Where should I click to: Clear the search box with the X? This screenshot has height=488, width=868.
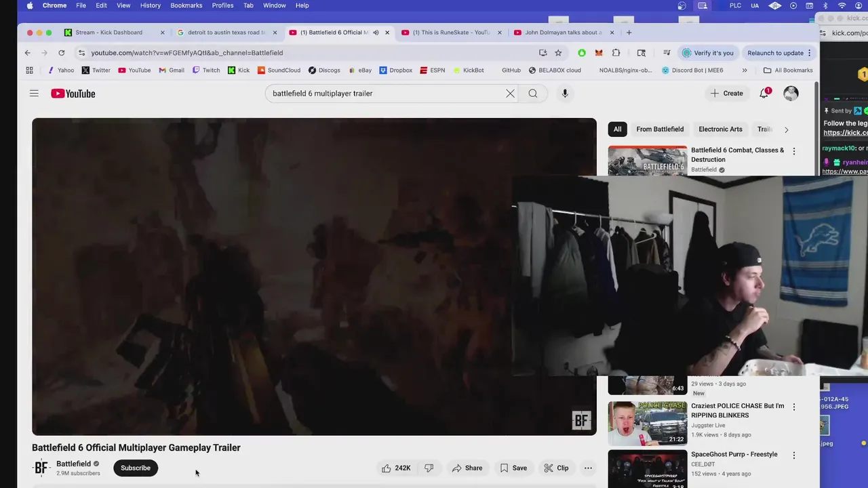pyautogui.click(x=510, y=94)
